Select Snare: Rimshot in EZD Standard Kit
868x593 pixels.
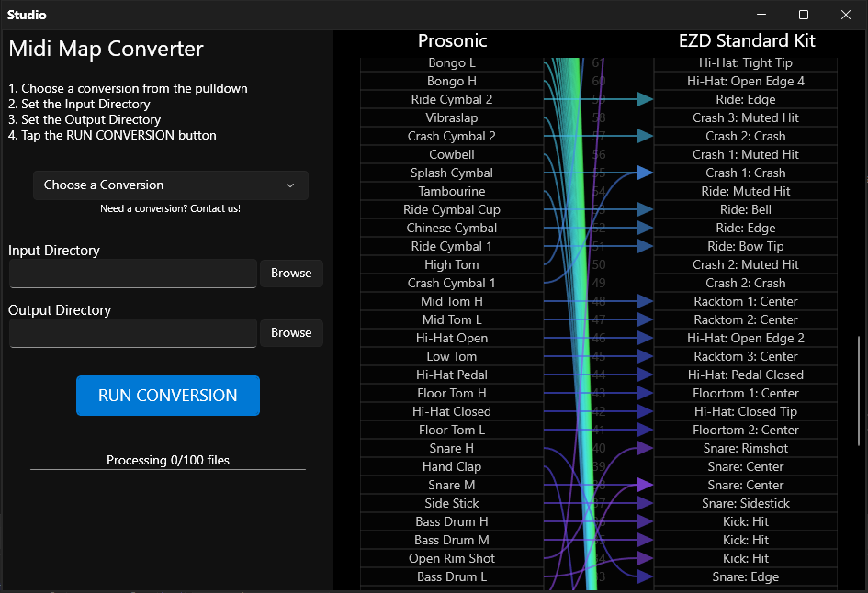745,448
